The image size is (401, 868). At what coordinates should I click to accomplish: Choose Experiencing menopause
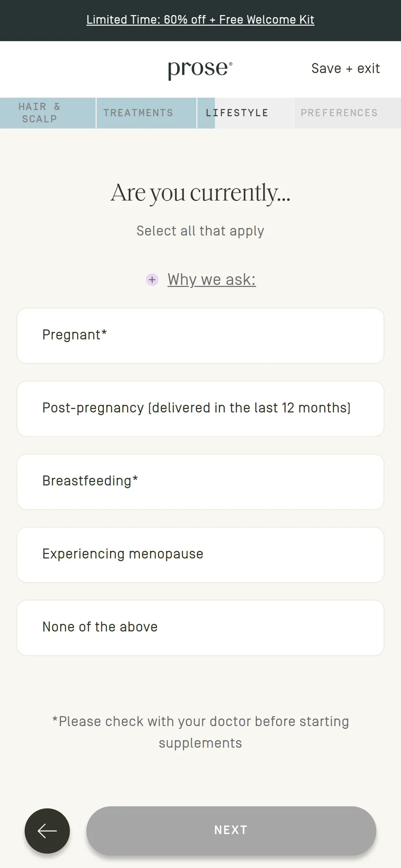pos(200,555)
